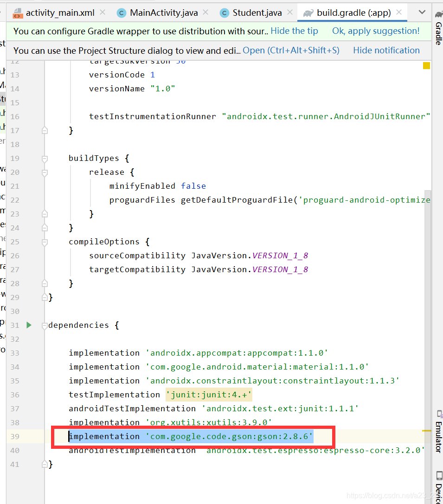Screen dimensions: 443x504
Task: Collapse the buildTypes block fold marker
Action: 45,159
